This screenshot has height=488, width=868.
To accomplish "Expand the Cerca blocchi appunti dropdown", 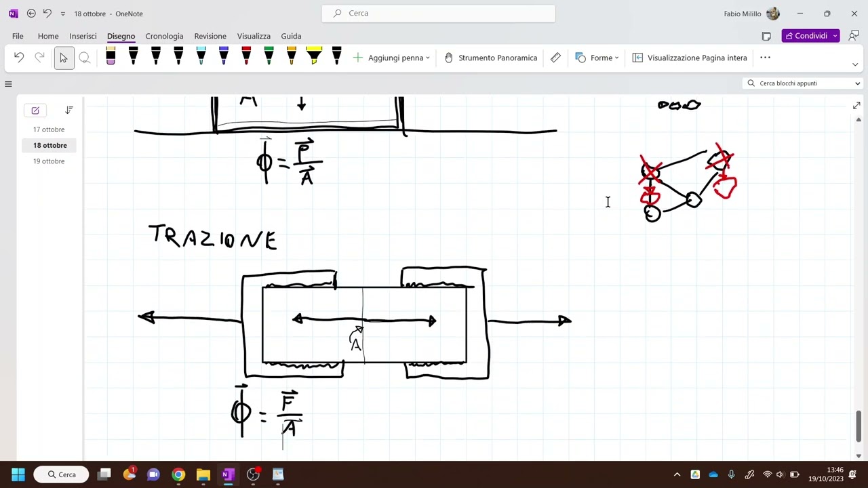I will point(857,83).
